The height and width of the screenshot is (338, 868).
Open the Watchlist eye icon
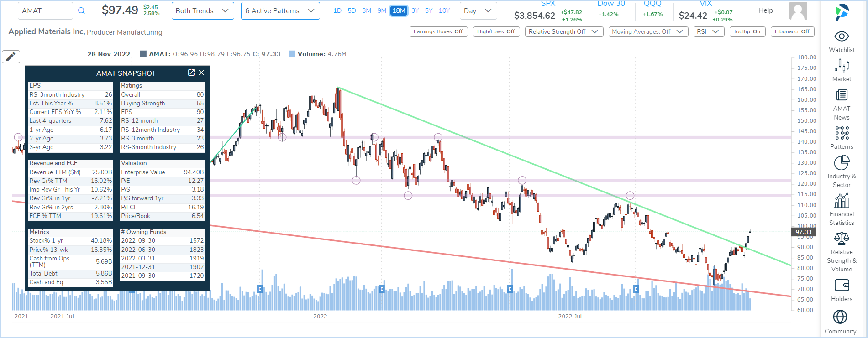(842, 36)
